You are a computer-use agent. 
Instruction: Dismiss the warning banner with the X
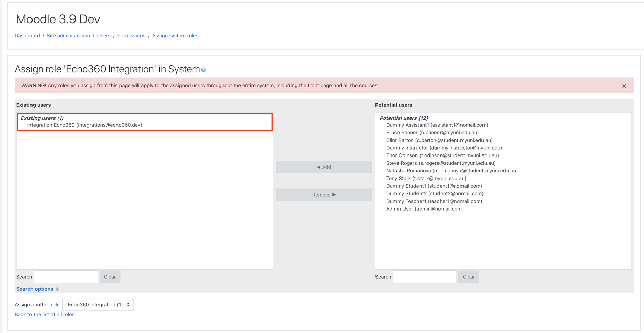tap(624, 86)
